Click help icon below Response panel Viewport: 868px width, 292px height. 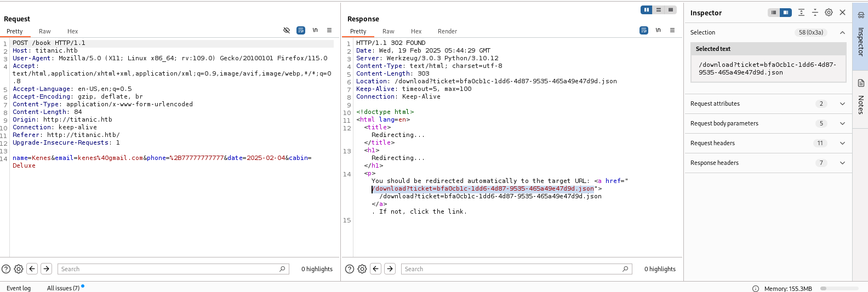tap(350, 269)
